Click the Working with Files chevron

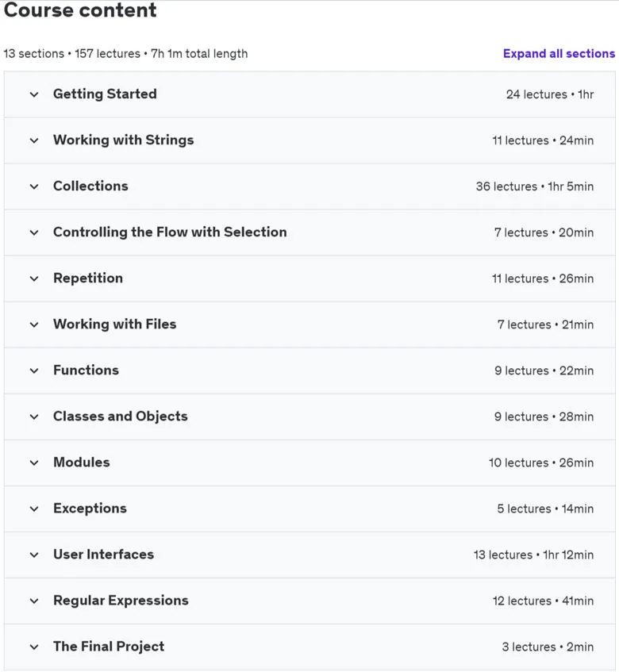click(x=34, y=324)
